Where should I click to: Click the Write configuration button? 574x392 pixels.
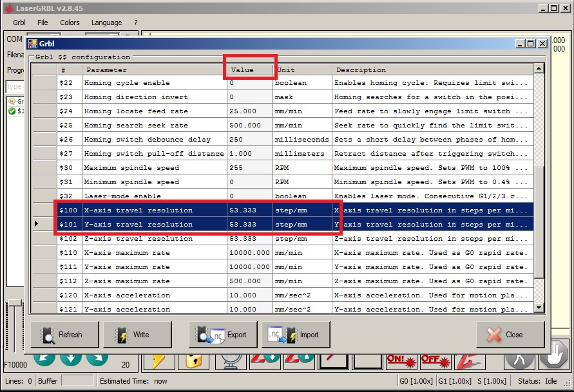click(x=137, y=334)
